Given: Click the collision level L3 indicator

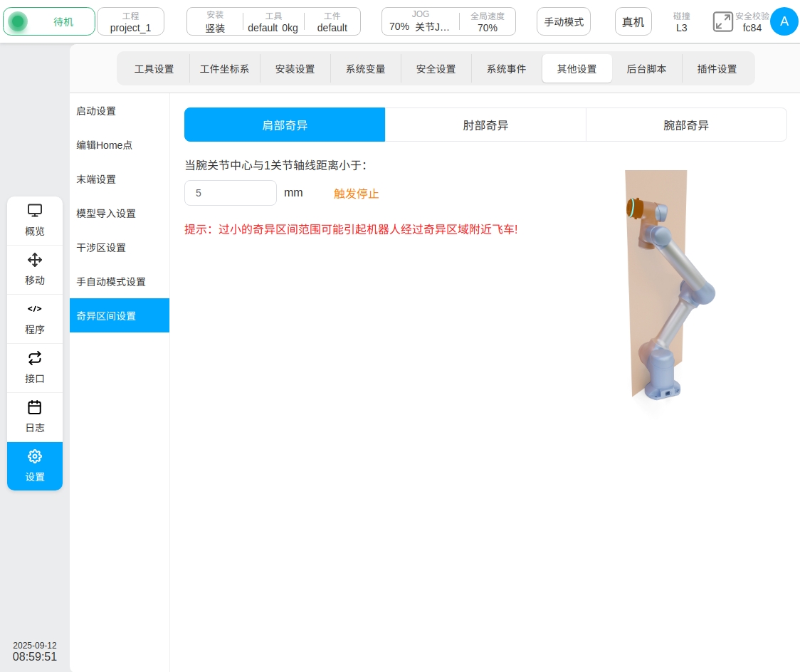Looking at the screenshot, I should click(x=681, y=22).
